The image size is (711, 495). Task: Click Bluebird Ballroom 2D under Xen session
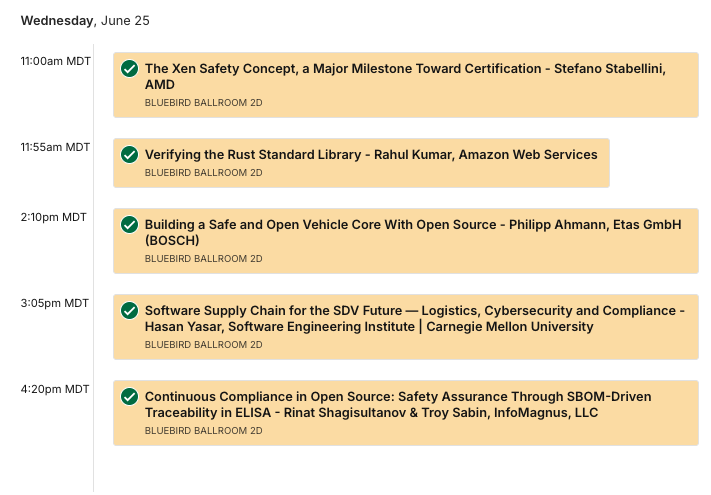tap(204, 103)
